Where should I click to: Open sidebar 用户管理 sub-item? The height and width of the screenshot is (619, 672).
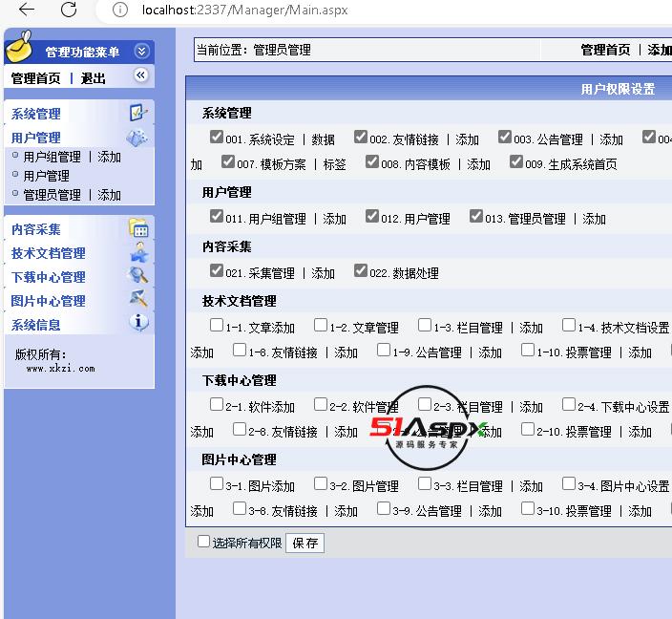coord(46,176)
